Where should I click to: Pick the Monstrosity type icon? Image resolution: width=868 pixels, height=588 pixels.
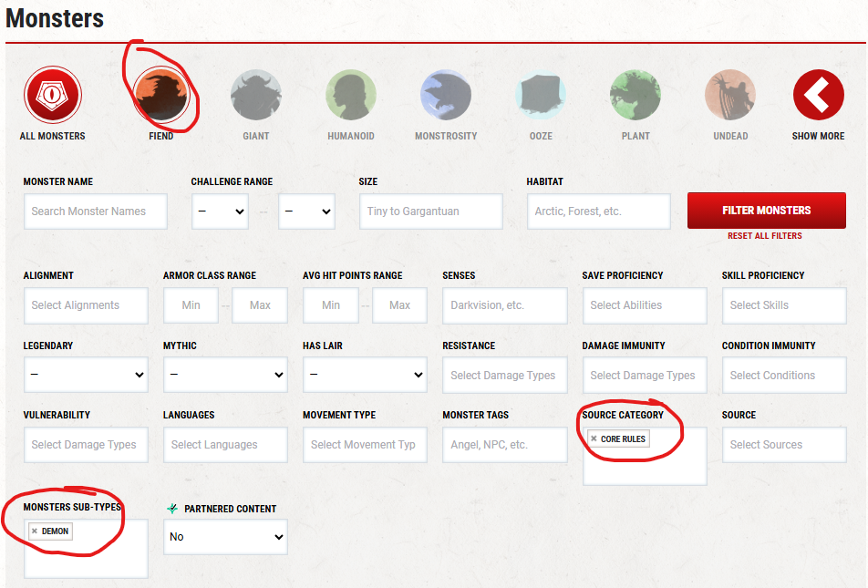446,96
